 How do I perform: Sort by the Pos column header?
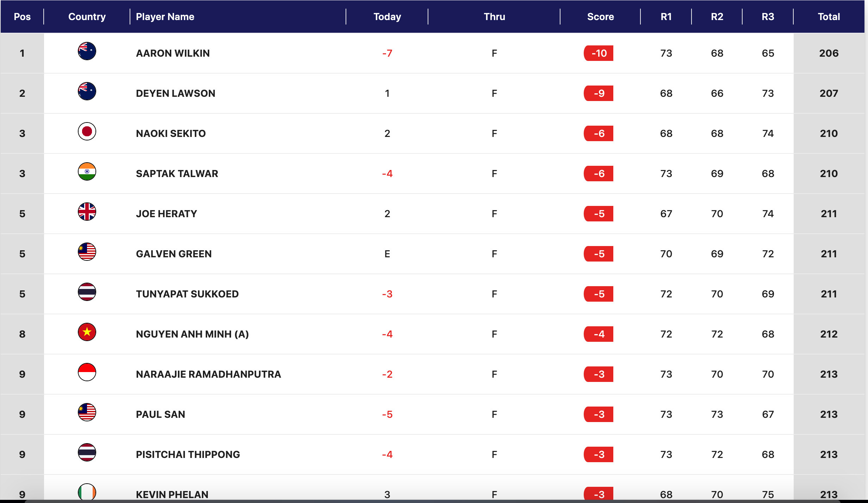(x=22, y=17)
